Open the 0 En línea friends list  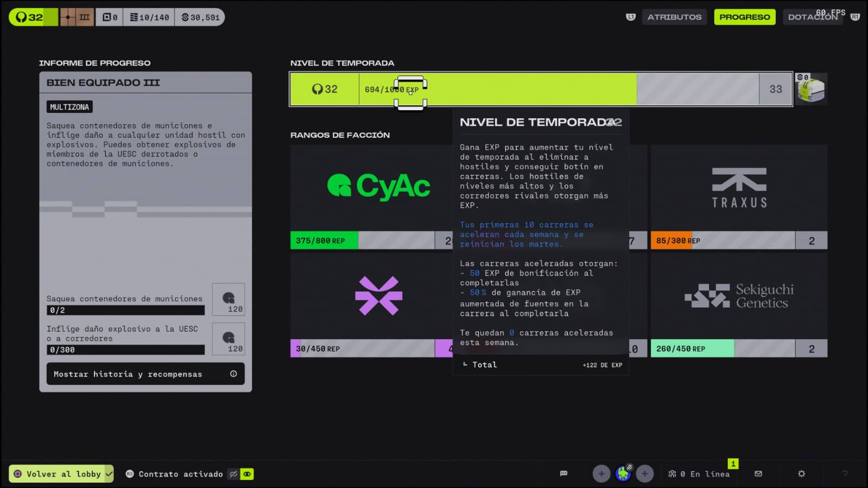click(699, 474)
